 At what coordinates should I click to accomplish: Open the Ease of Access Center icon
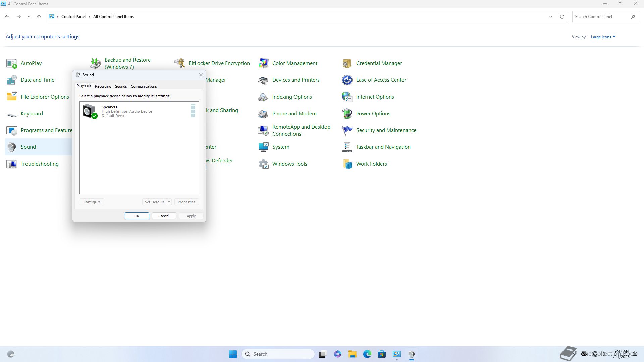coord(347,80)
